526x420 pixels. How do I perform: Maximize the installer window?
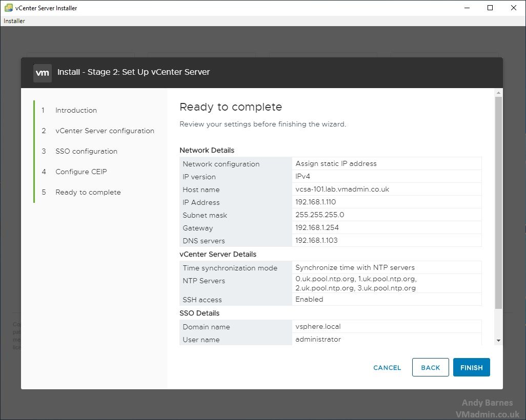coord(490,8)
